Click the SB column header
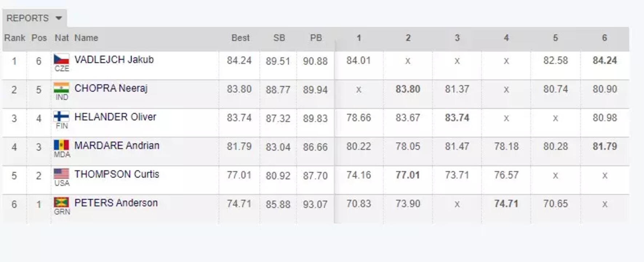This screenshot has width=644, height=262. [279, 38]
